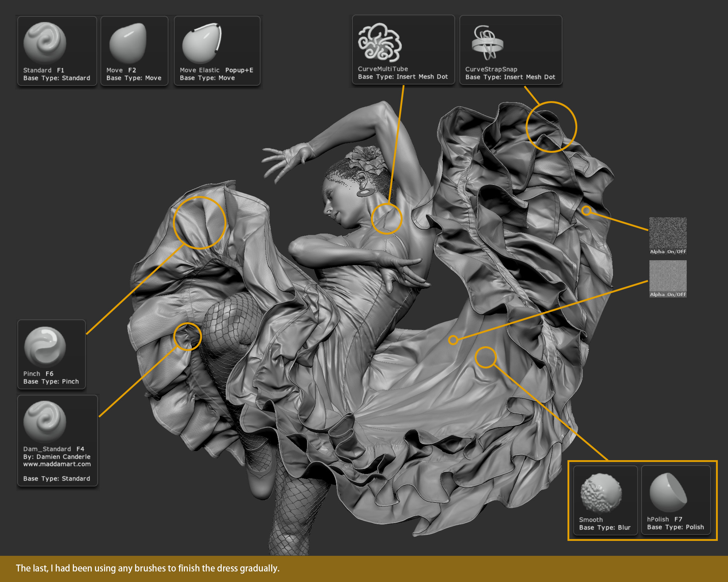This screenshot has height=582, width=728.
Task: Click the 'Base Type: Blur' text
Action: [605, 527]
